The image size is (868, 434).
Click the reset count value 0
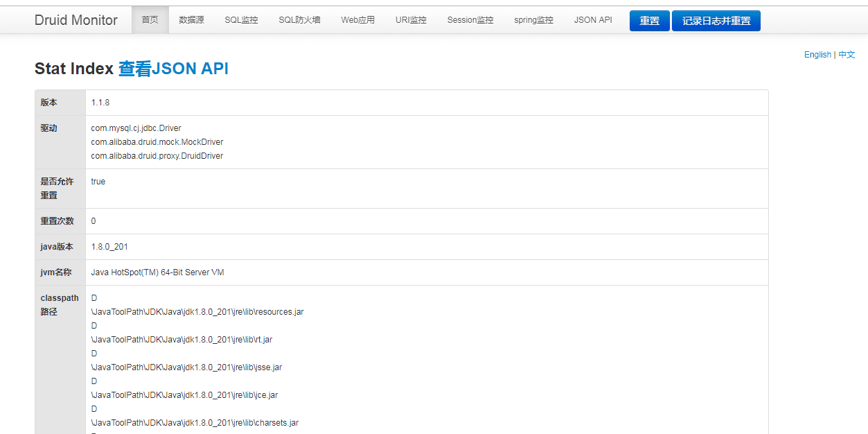click(x=94, y=221)
